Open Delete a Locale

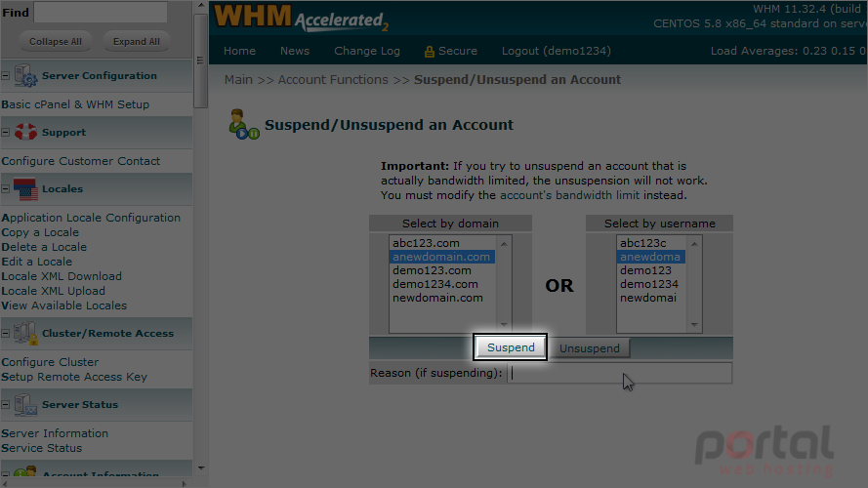click(x=44, y=247)
